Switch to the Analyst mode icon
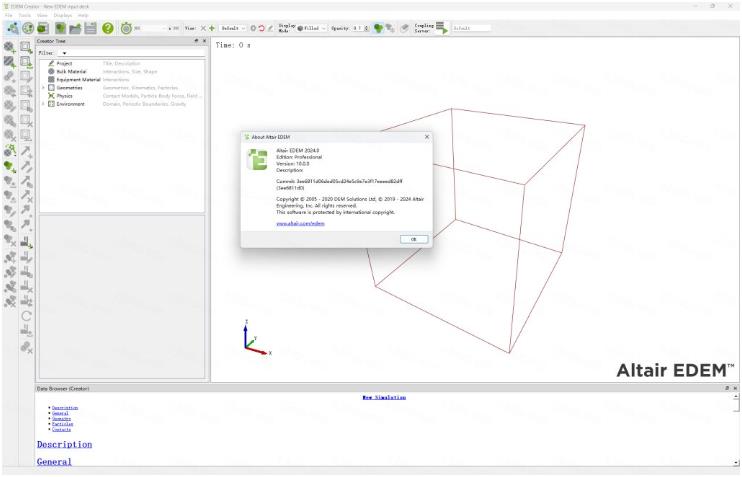742x477 pixels. [x=43, y=28]
